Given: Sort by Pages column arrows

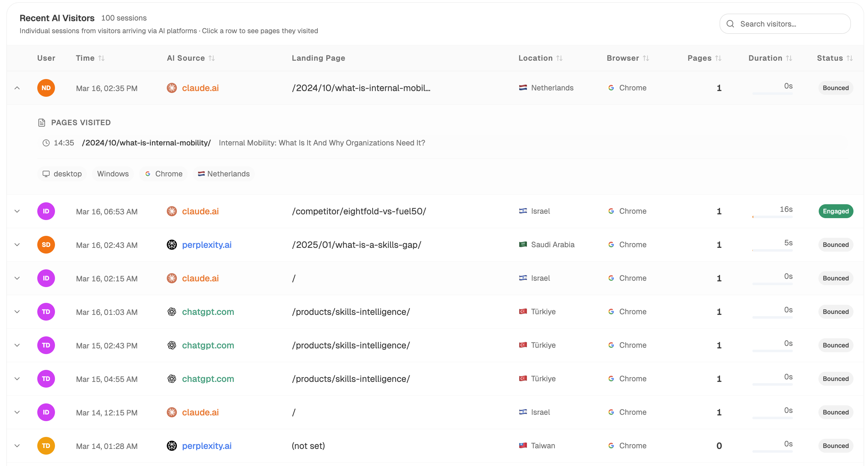Looking at the screenshot, I should [x=718, y=58].
